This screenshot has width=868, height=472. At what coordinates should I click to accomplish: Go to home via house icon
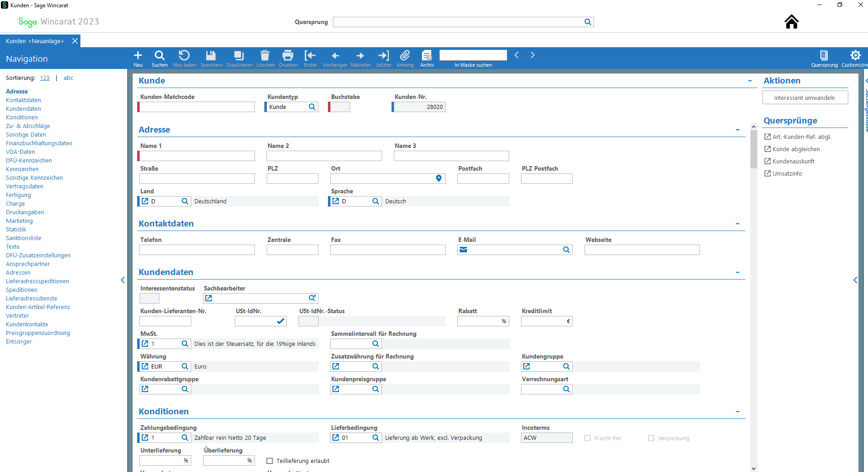(792, 21)
